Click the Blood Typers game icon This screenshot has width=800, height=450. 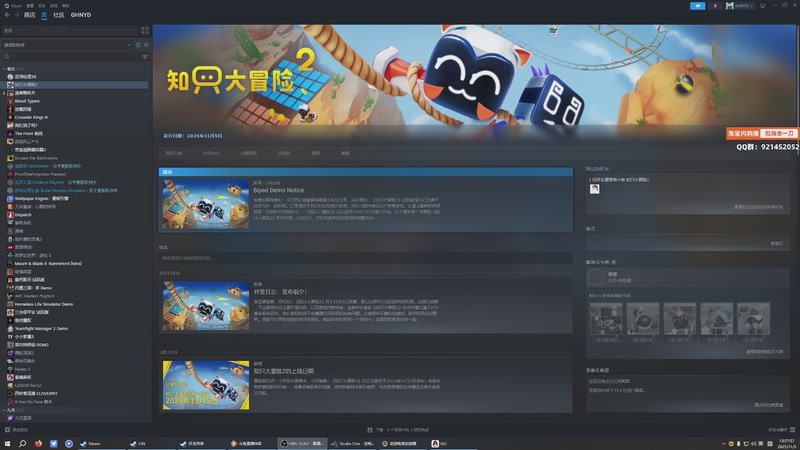click(10, 101)
